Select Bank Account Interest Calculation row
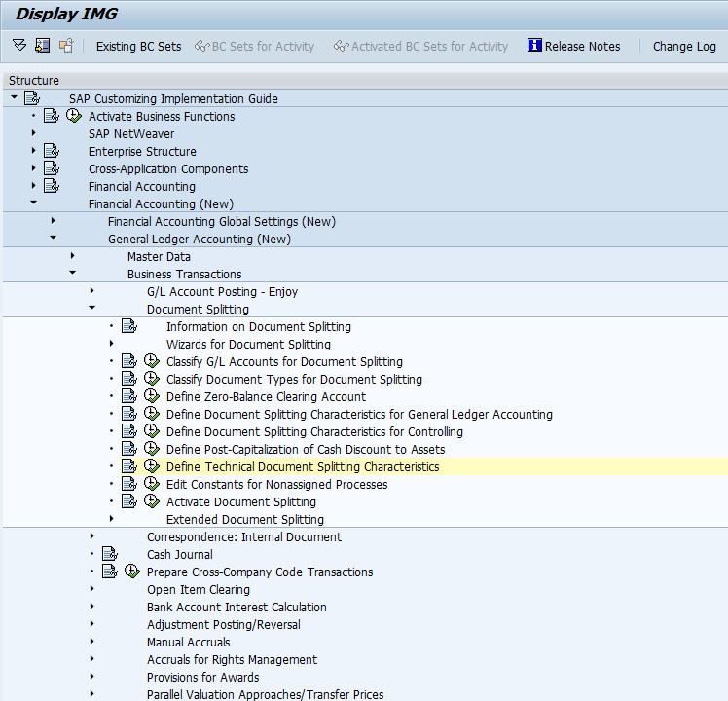The image size is (728, 701). click(237, 608)
